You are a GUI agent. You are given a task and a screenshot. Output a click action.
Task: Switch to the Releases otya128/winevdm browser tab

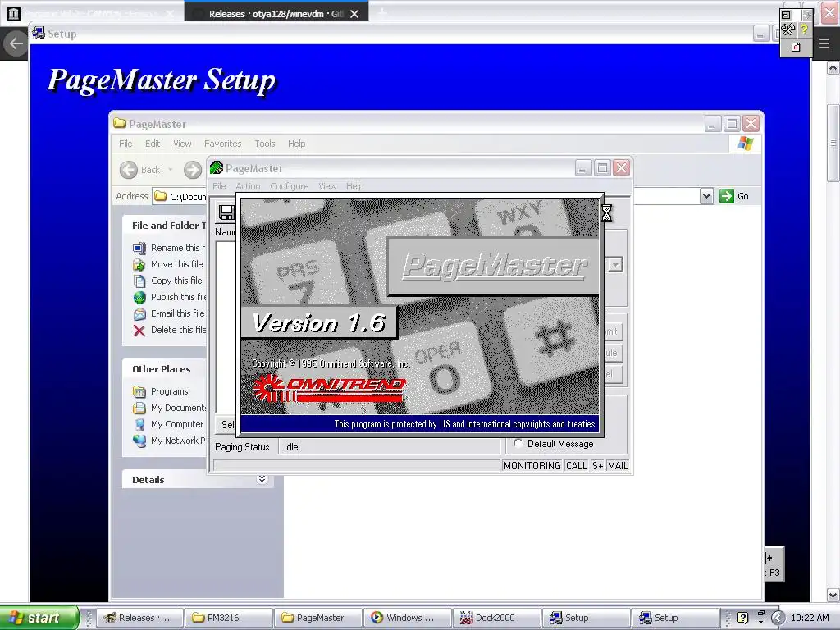point(276,13)
